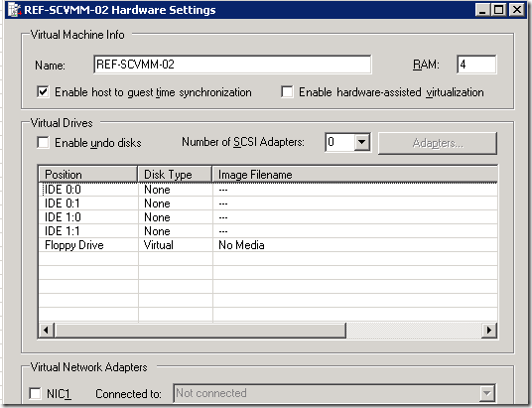The width and height of the screenshot is (532, 408).
Task: Close the Hardware Settings window
Action: click(517, 10)
